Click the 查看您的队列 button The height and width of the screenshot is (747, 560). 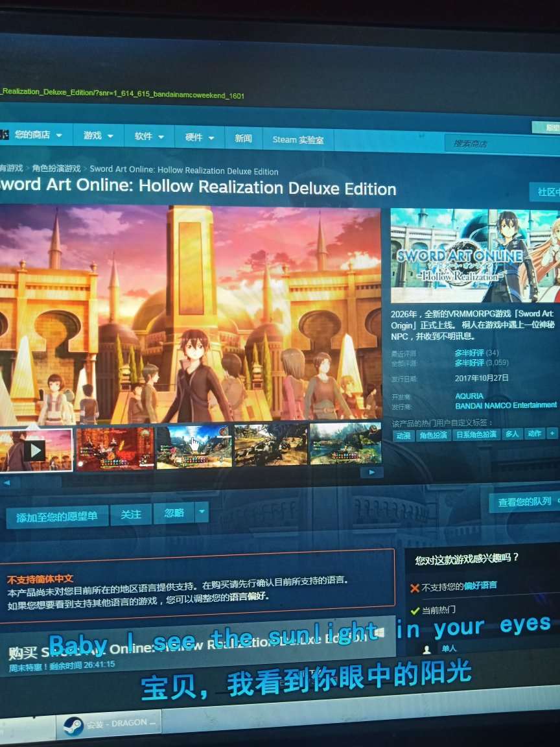click(525, 502)
